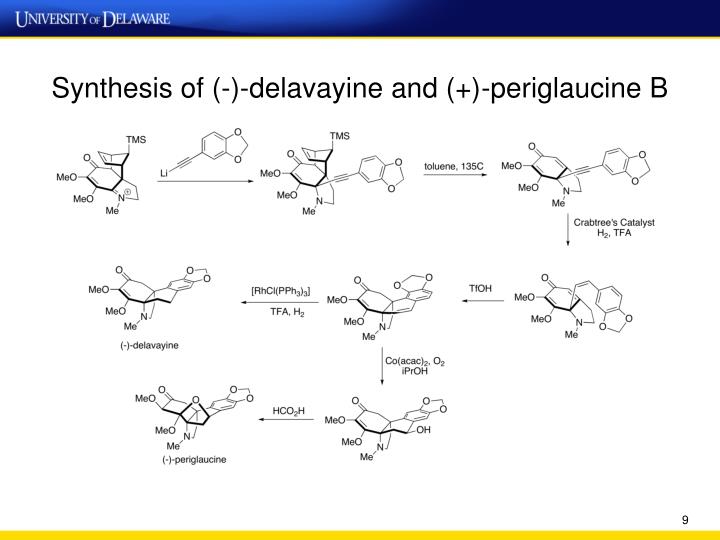Click the 'OH' group on the hydroxylated intermediate
Viewport: 720px width, 540px height.
click(423, 430)
